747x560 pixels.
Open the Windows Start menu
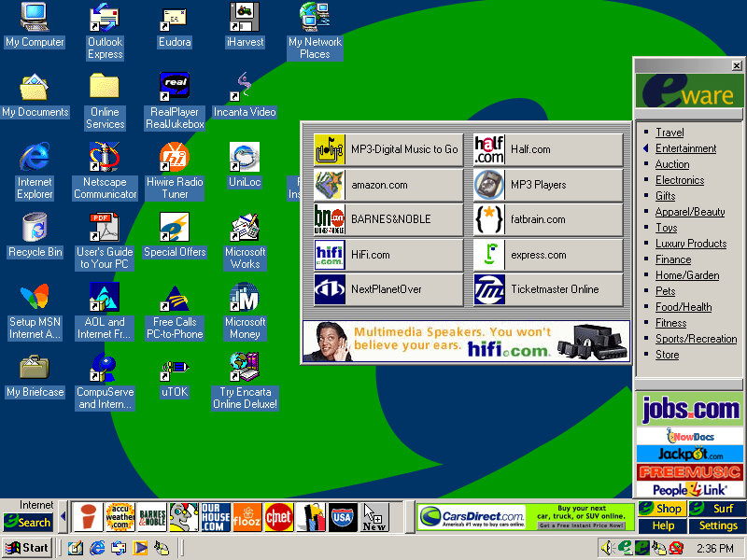pos(27,548)
